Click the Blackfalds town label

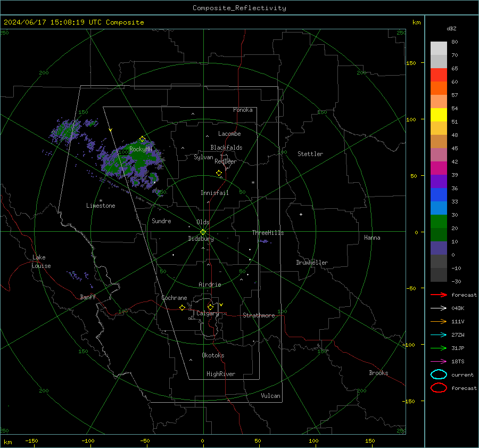[x=226, y=148]
